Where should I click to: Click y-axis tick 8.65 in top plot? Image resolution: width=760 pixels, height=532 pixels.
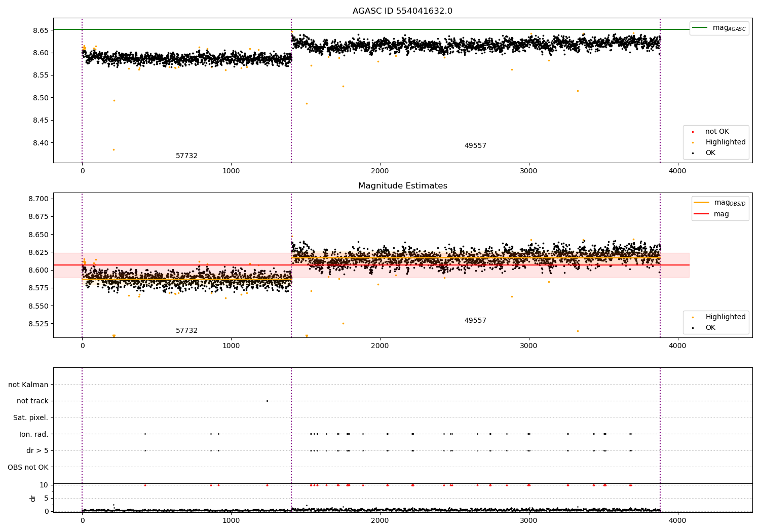click(41, 30)
